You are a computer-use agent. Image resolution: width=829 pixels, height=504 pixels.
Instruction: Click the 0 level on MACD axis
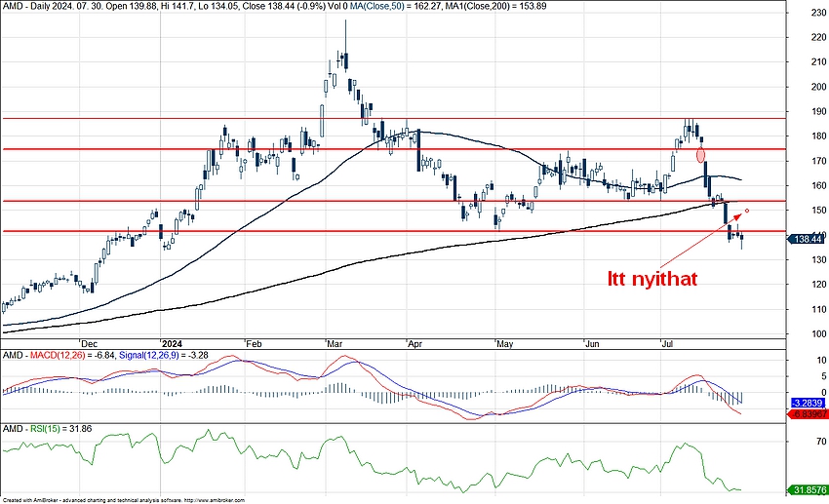(823, 393)
